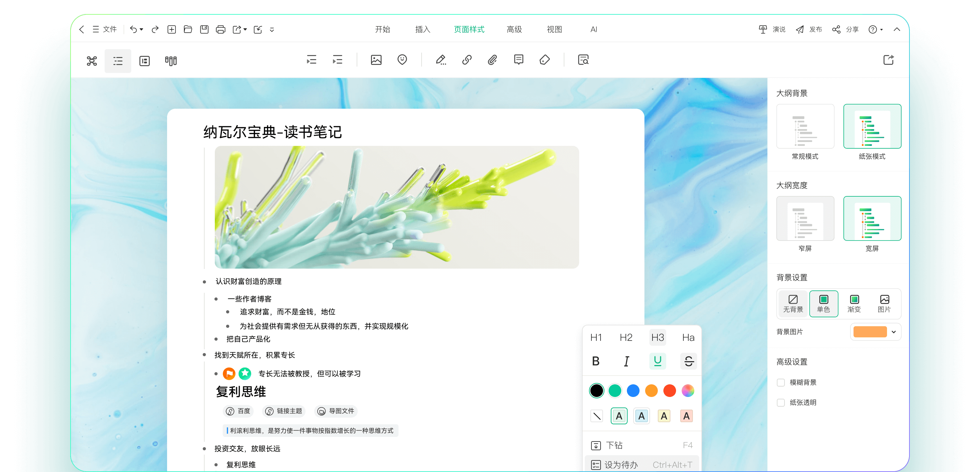This screenshot has width=980, height=472.
Task: Open the 链接主题 link chip
Action: [x=284, y=411]
